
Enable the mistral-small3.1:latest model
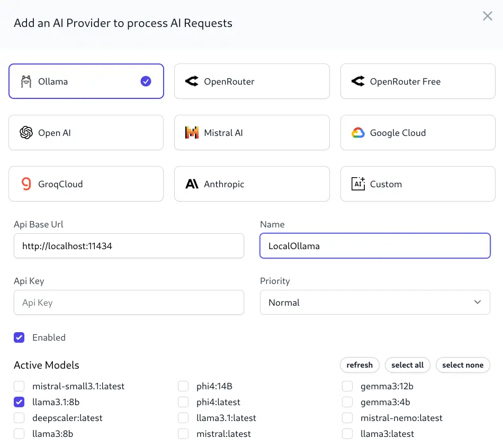(x=19, y=386)
